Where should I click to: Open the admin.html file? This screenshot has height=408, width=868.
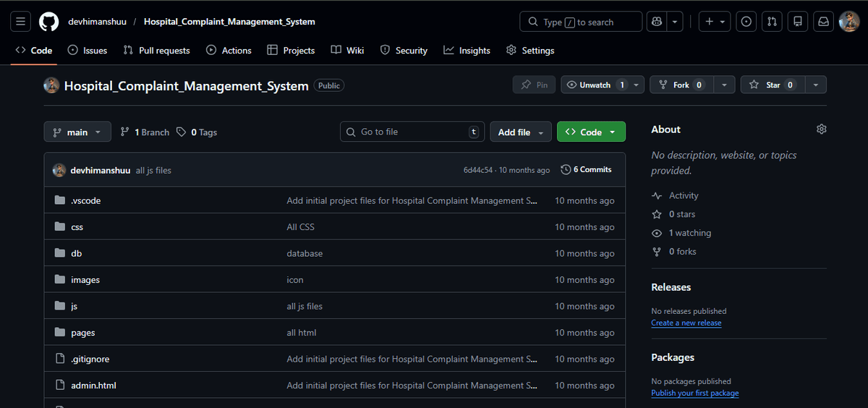tap(93, 386)
